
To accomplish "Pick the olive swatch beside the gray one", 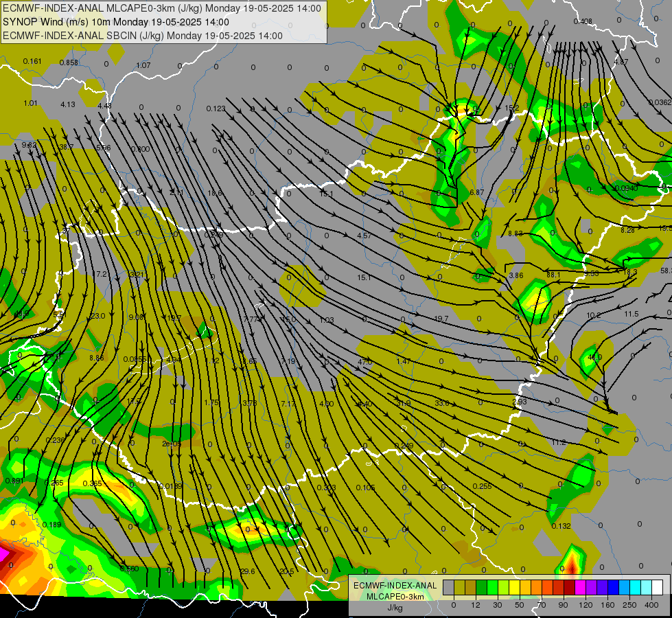I will click(459, 588).
